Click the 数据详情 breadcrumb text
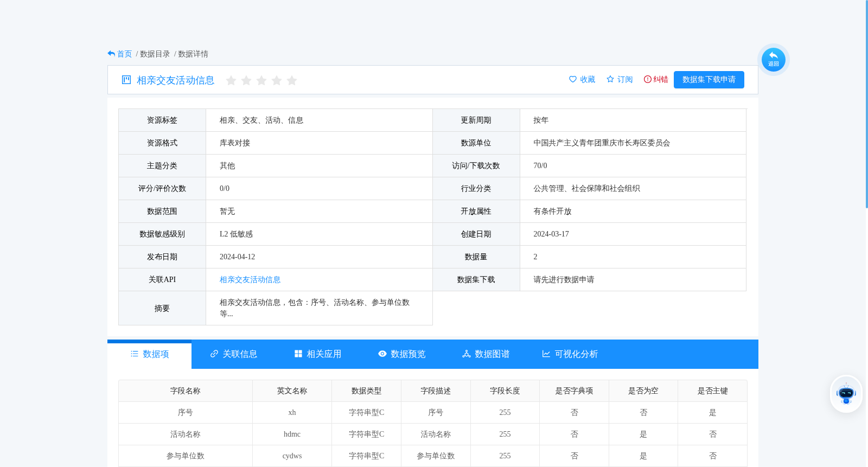Image resolution: width=868 pixels, height=467 pixels. (x=193, y=54)
